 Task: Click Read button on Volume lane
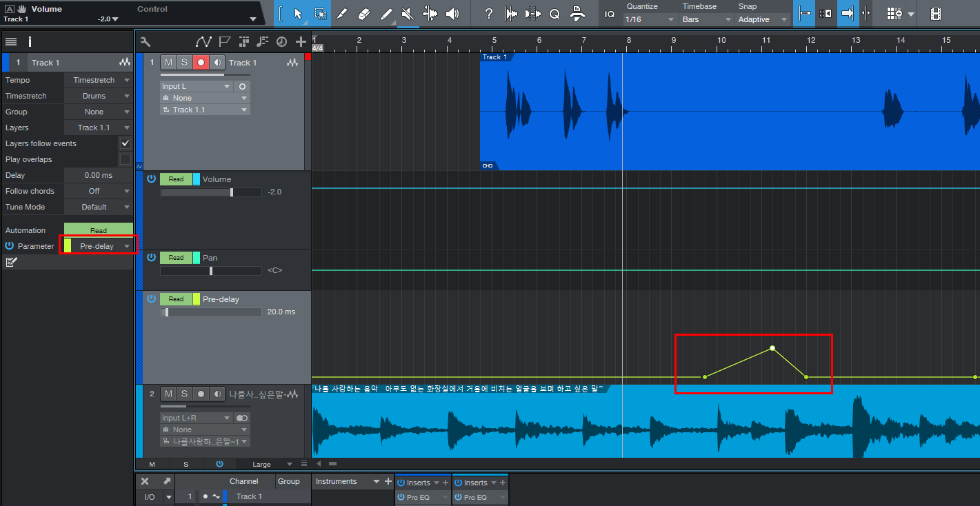176,179
